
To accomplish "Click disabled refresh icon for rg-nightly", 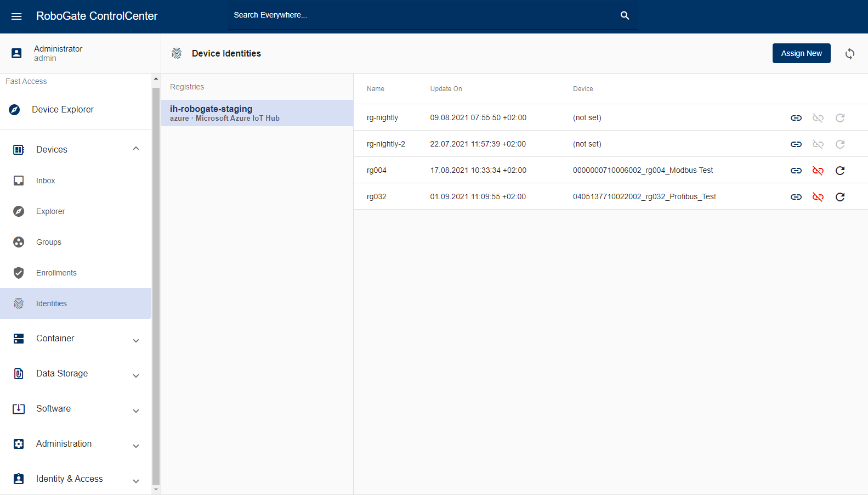I will tap(840, 118).
